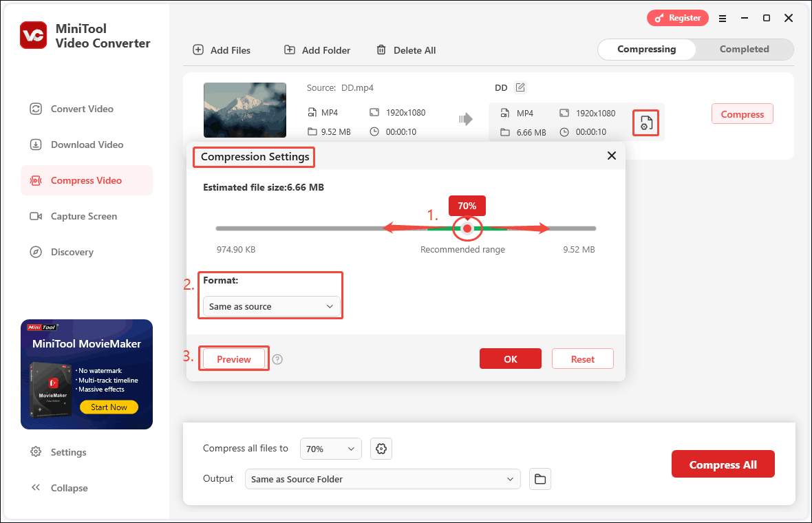Confirm with the OK button
Viewport: 812px width, 523px height.
click(511, 359)
